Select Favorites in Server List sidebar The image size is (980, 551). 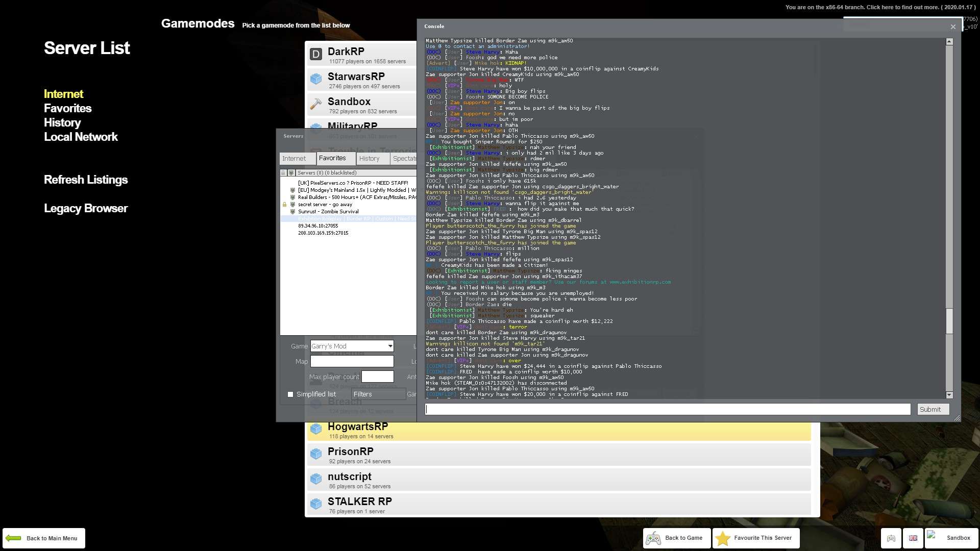(x=67, y=108)
